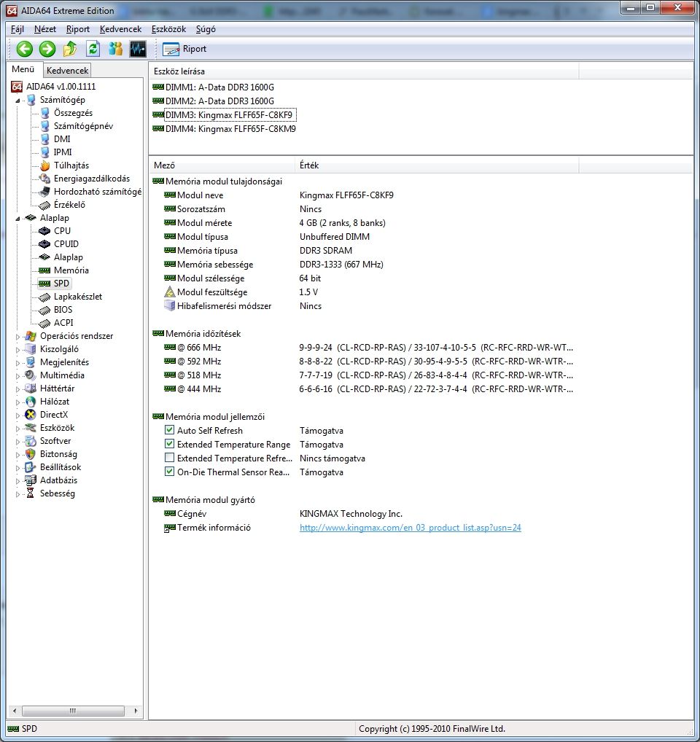Select the Számítógépnév item
The width and height of the screenshot is (700, 742).
pyautogui.click(x=83, y=126)
